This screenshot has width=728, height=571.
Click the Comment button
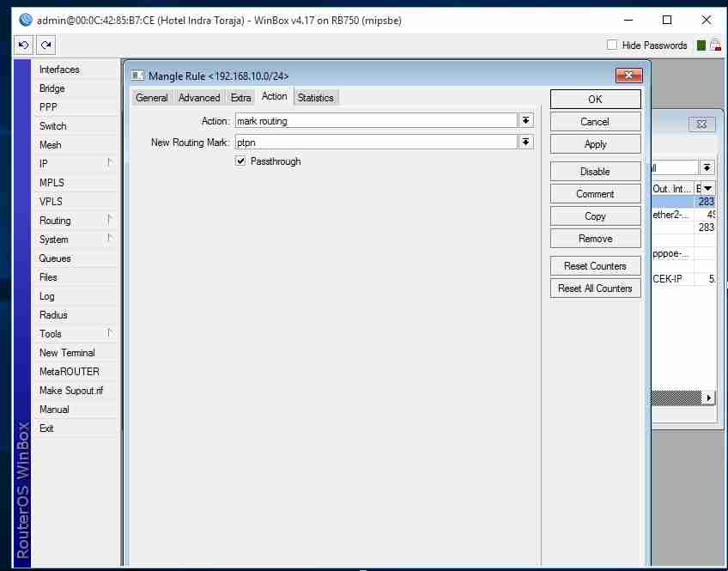coord(595,193)
